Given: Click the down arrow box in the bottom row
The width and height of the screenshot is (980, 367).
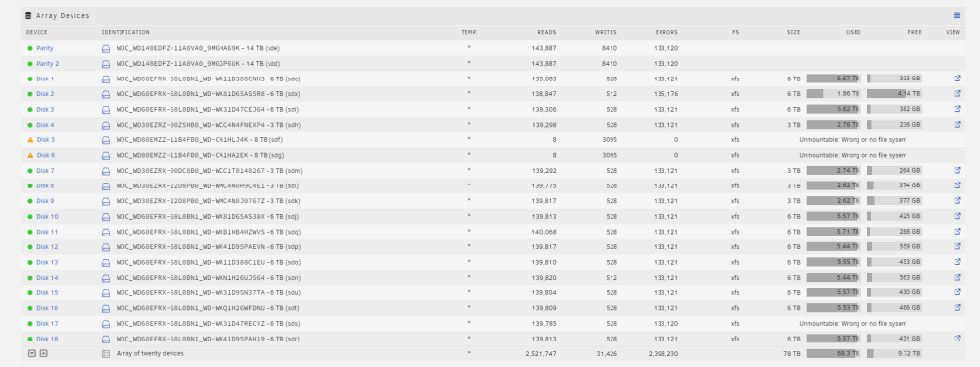Looking at the screenshot, I should (32, 353).
